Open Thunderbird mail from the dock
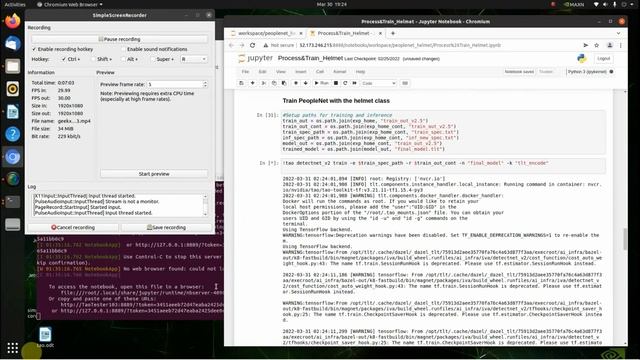 (x=12, y=44)
